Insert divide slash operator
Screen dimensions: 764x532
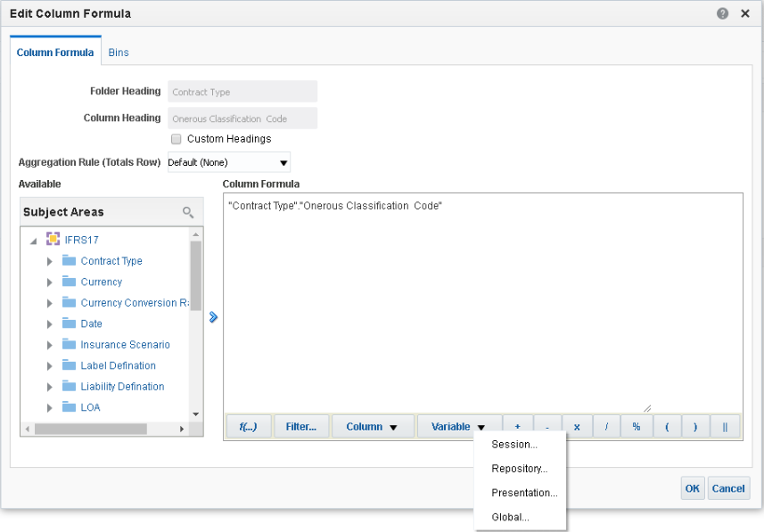pyautogui.click(x=606, y=427)
